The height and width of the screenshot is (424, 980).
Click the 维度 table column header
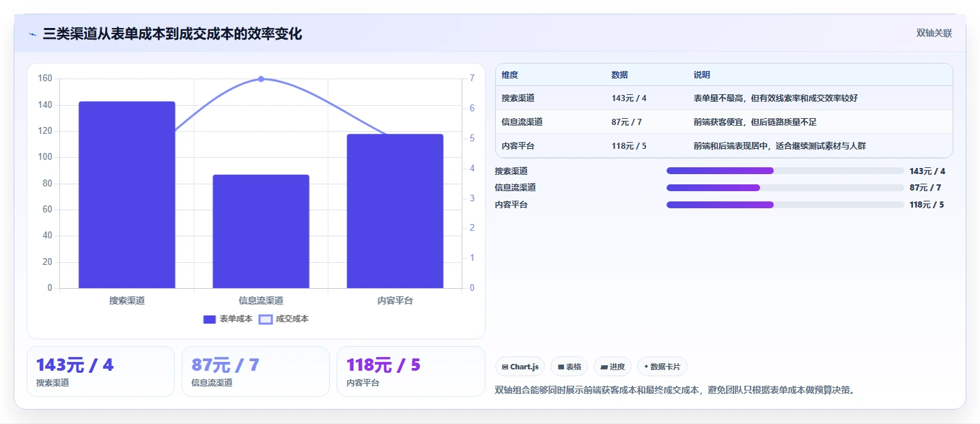(509, 75)
